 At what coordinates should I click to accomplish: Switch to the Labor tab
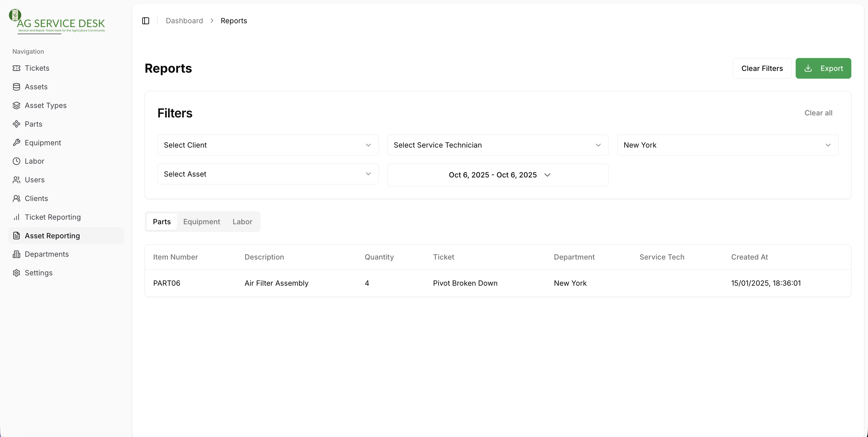point(242,222)
